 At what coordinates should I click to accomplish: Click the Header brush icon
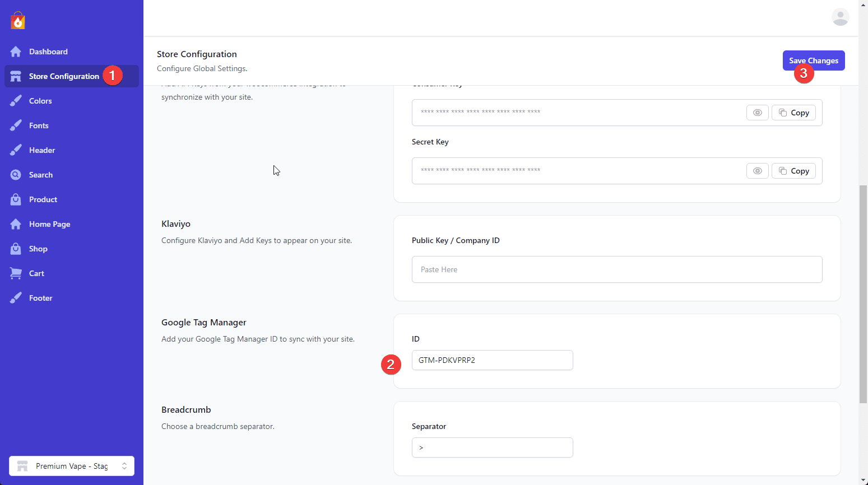[x=16, y=150]
